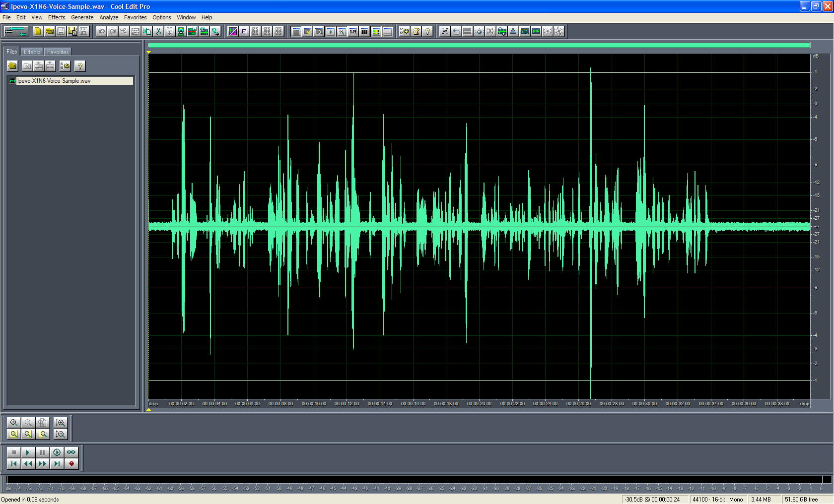Switch to Multitrack View mode

(x=16, y=31)
